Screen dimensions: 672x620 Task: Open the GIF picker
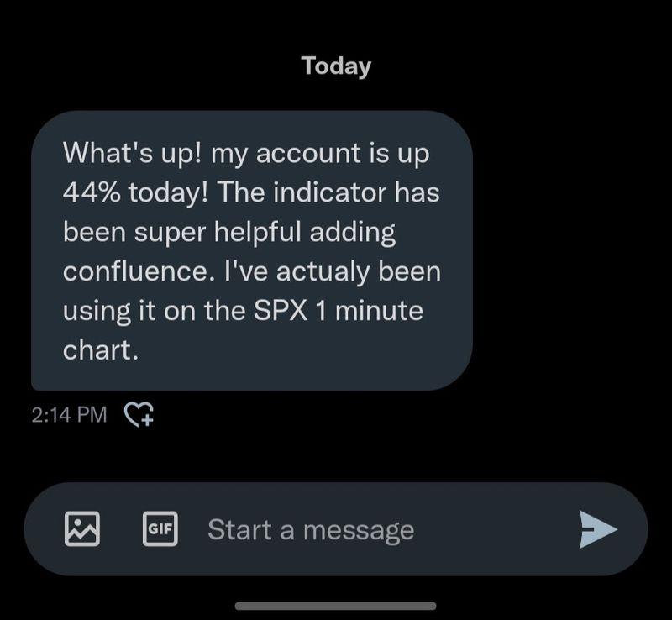[x=160, y=528]
